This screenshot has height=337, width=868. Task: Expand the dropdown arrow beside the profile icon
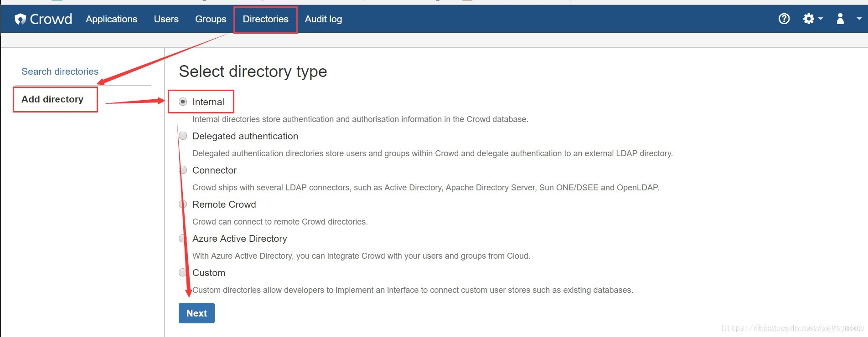(859, 19)
